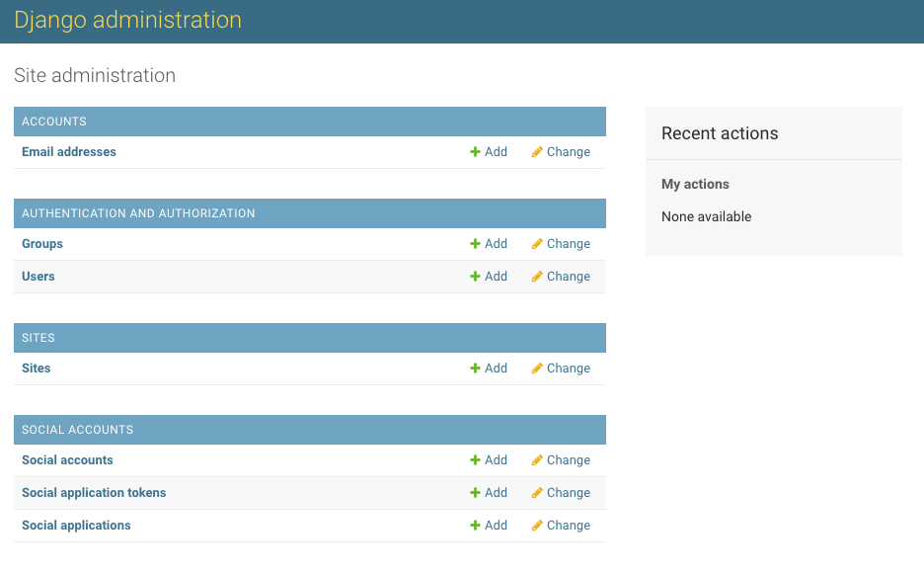
Task: Click the plus icon in Social application tokens row
Action: click(x=475, y=493)
